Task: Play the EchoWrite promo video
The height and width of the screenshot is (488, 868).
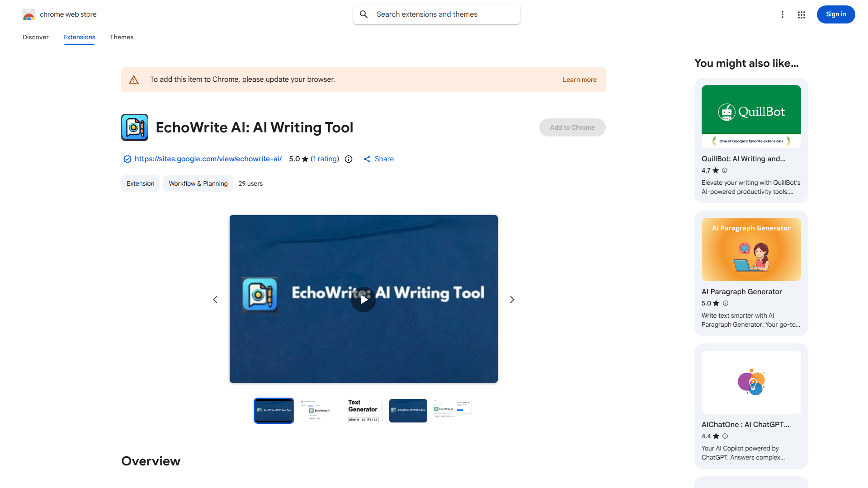Action: (363, 299)
